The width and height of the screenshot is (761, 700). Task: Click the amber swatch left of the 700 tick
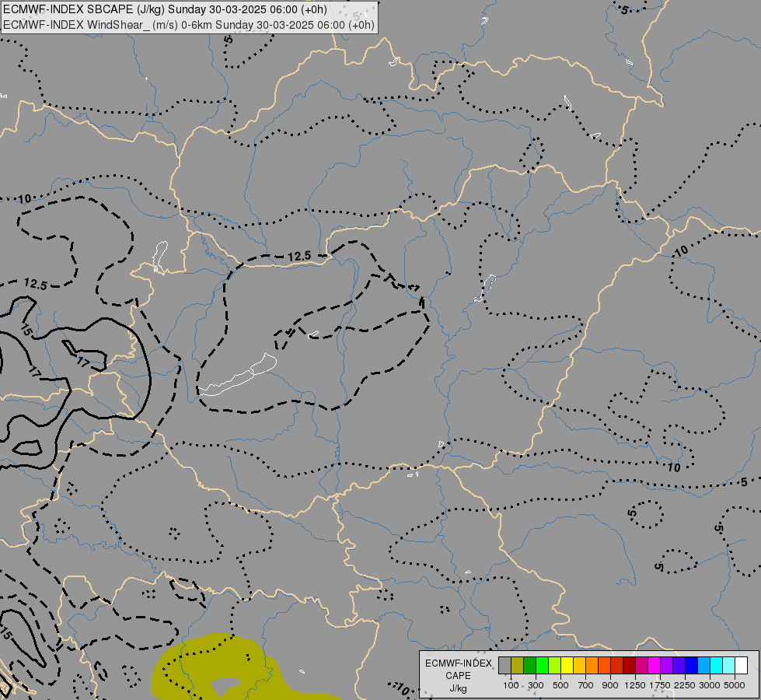coord(579,666)
